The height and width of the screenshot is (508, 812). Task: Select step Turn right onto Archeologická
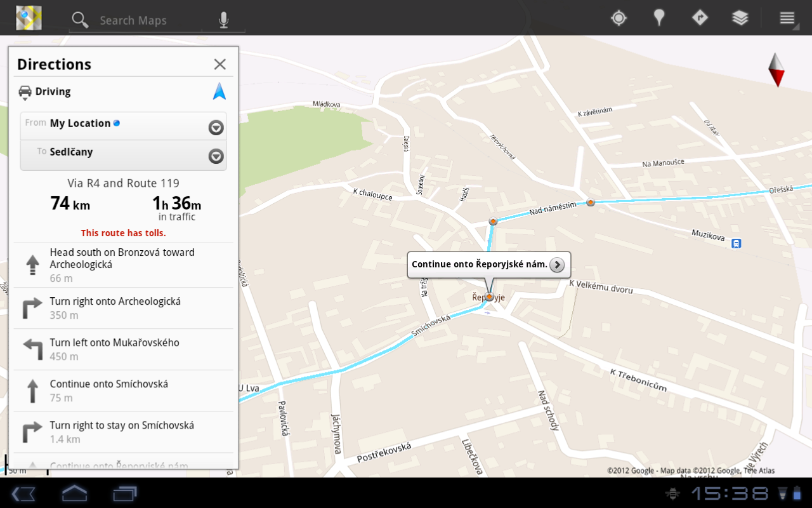coord(124,308)
